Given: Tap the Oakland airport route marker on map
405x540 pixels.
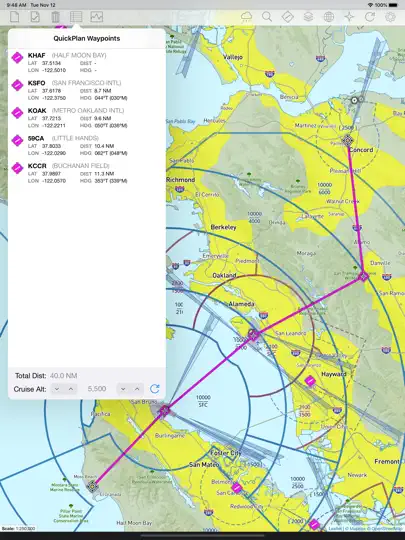Looking at the screenshot, I should [x=253, y=335].
